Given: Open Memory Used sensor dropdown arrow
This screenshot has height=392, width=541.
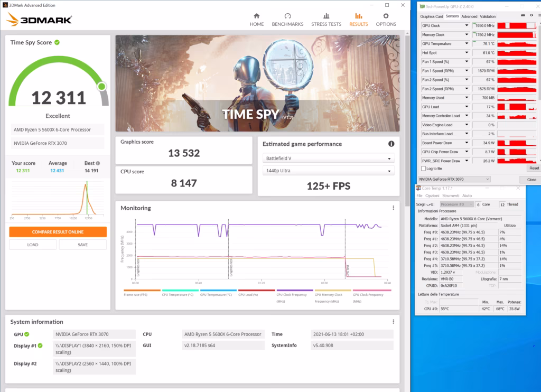Looking at the screenshot, I should pos(467,98).
